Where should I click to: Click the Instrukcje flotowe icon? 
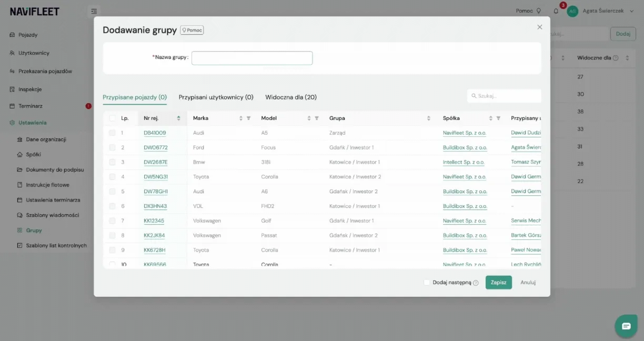click(20, 185)
